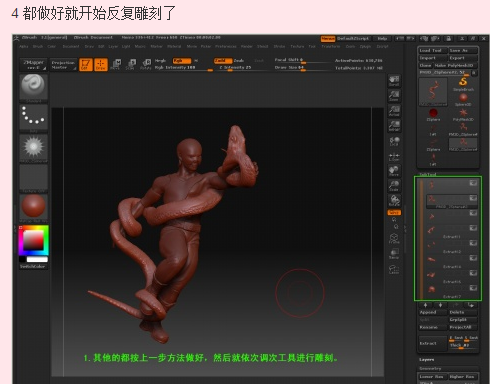Screen dimensions: 490x384
Task: Toggle the Zsub sculpt mode button
Action: pyautogui.click(x=239, y=61)
